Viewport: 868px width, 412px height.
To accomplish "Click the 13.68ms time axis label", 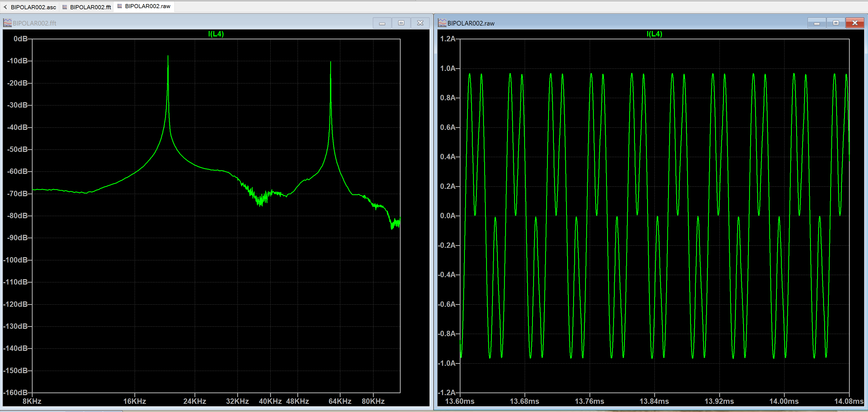I will pyautogui.click(x=525, y=401).
